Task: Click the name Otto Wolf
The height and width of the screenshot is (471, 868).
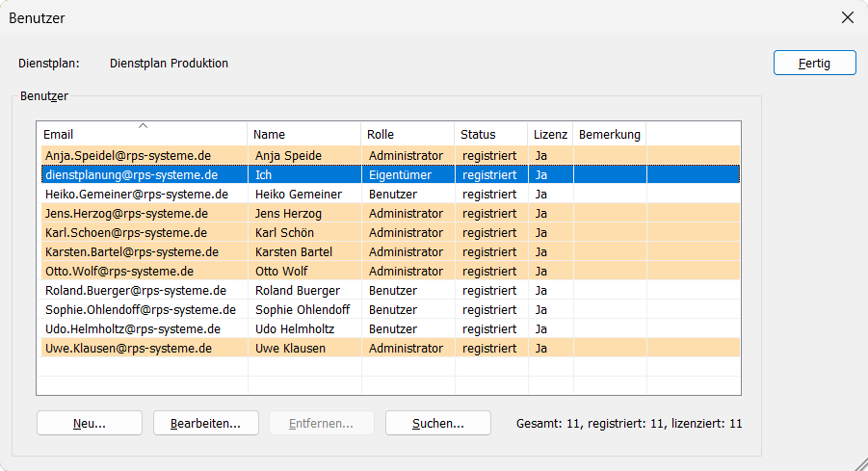Action: (x=281, y=272)
